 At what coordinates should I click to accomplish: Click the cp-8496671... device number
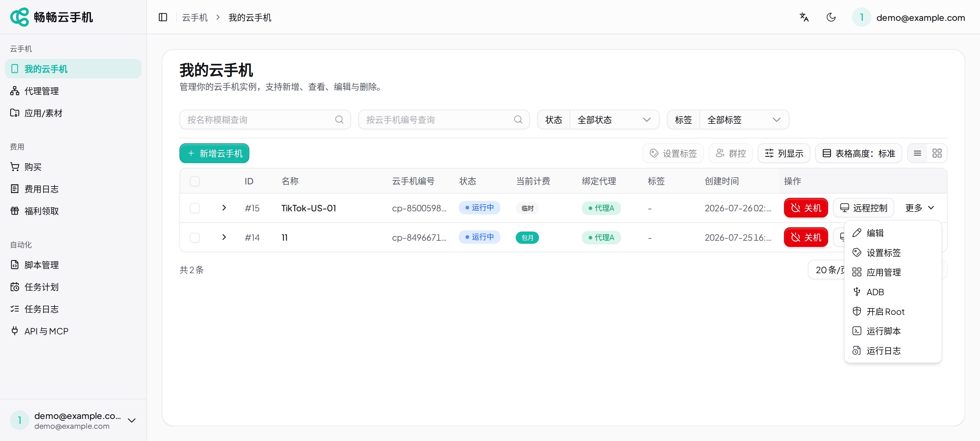tap(419, 237)
